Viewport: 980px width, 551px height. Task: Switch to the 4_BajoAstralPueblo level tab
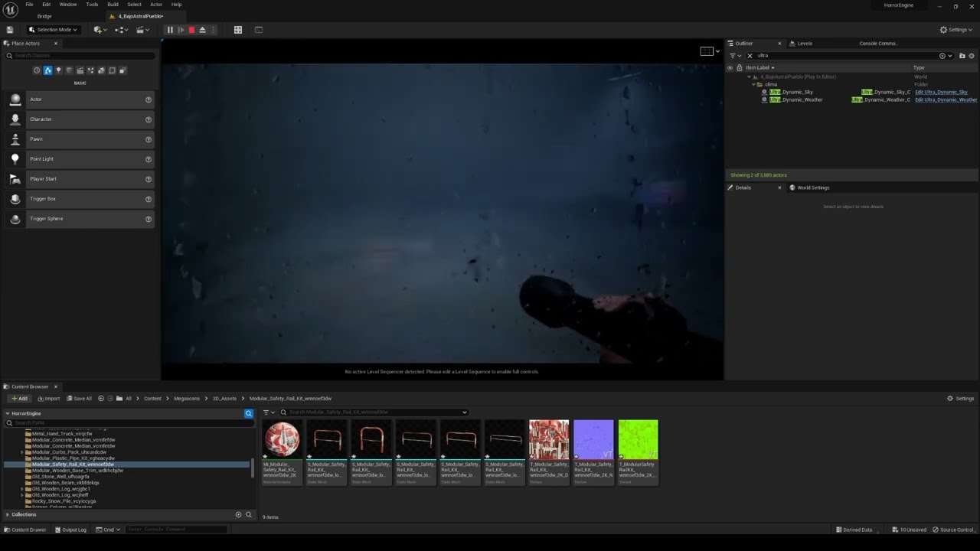coord(140,16)
